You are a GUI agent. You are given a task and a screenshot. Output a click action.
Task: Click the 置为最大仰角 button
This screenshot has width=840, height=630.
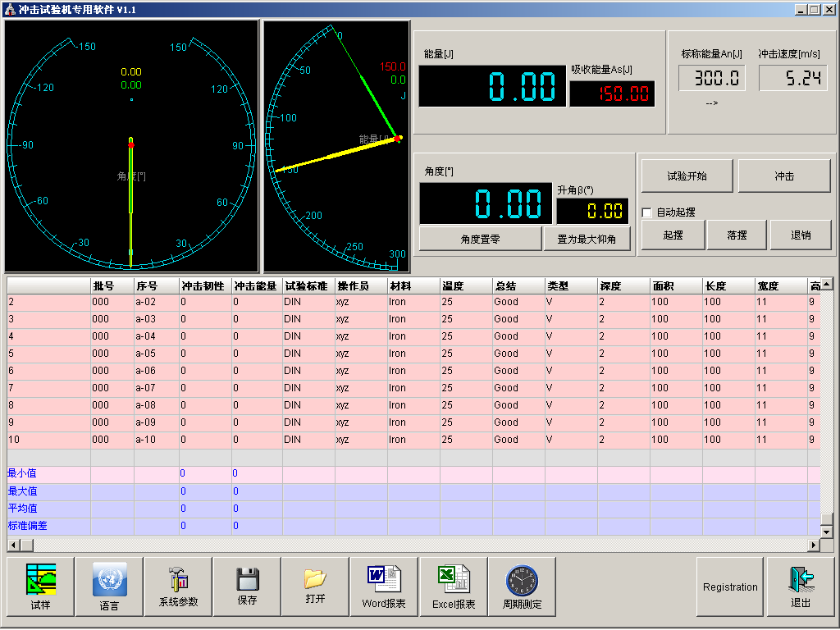point(587,239)
